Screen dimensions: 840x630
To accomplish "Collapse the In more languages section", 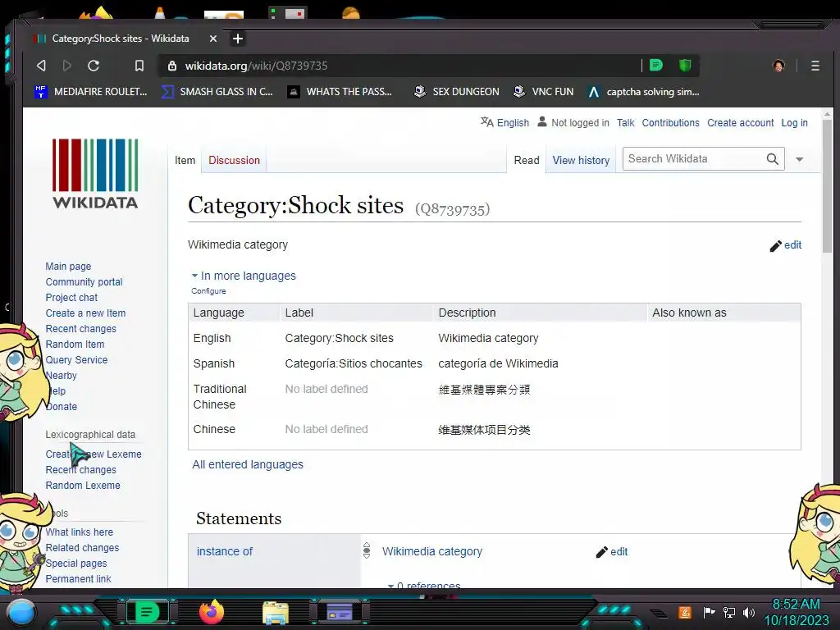I will (x=244, y=276).
